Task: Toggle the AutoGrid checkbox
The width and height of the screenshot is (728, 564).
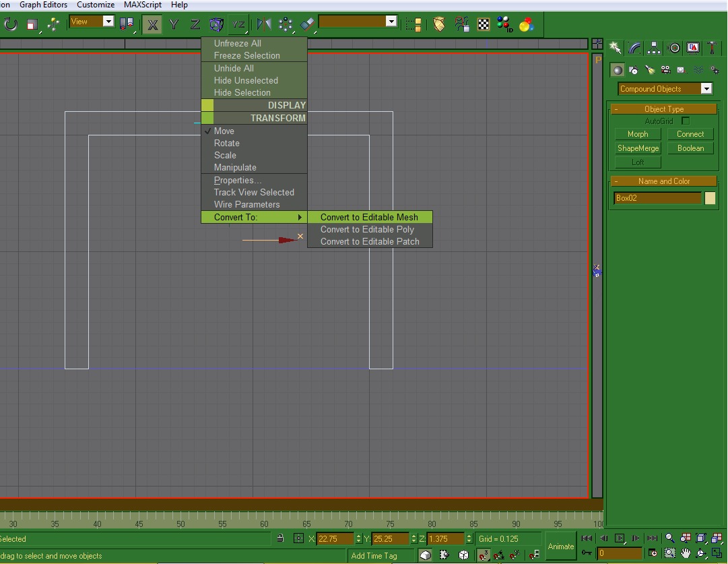Action: click(x=686, y=121)
